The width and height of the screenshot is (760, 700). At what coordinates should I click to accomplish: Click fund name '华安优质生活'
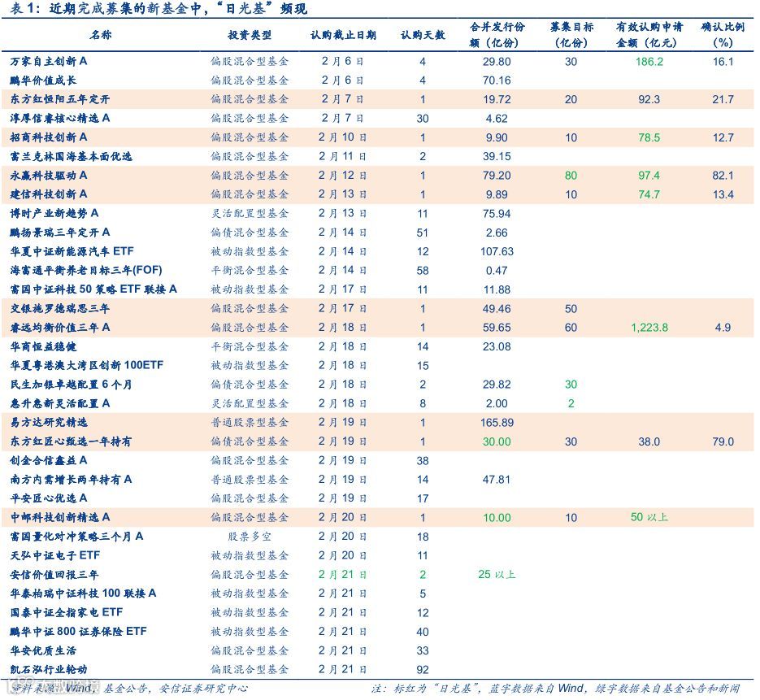pyautogui.click(x=43, y=650)
